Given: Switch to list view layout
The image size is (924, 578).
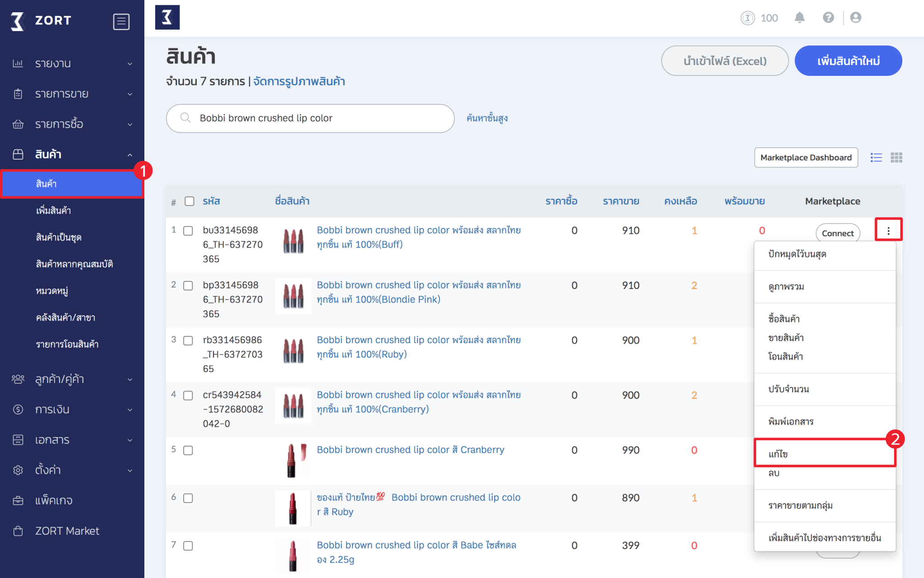Looking at the screenshot, I should click(x=876, y=158).
